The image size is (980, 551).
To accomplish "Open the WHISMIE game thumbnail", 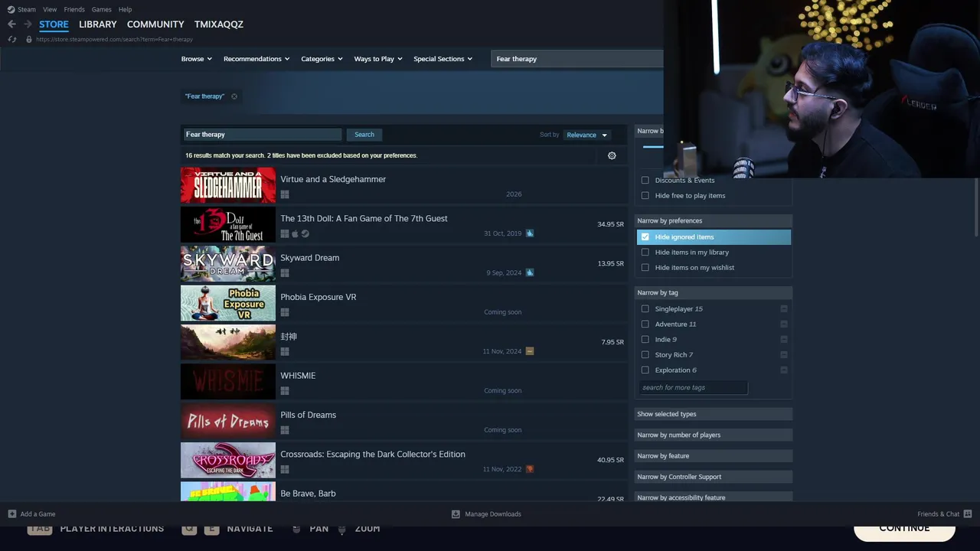I will tap(228, 382).
